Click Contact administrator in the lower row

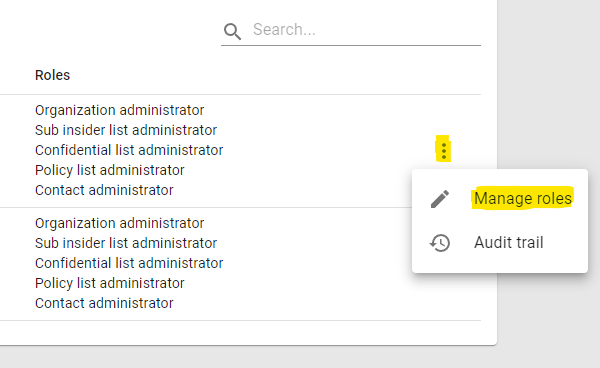(104, 303)
